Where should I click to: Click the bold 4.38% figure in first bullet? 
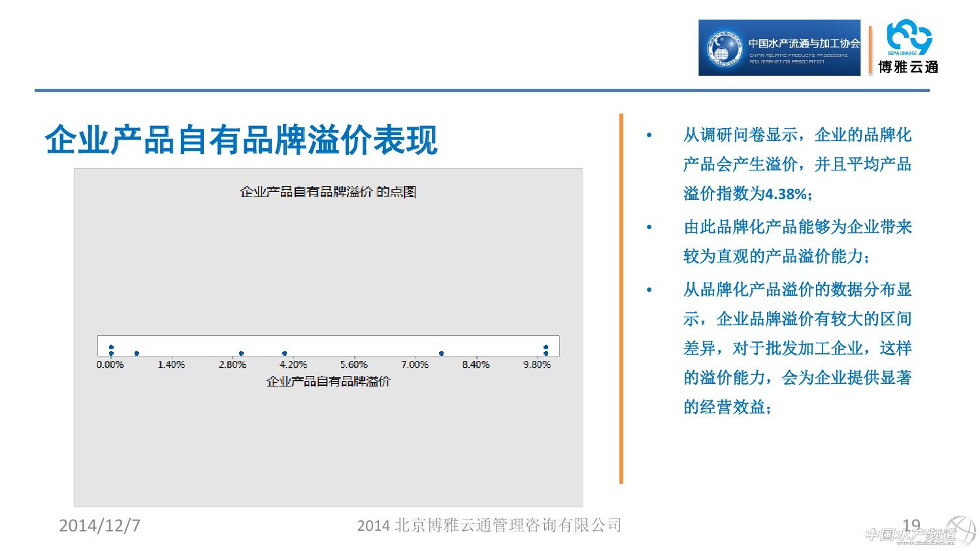[786, 194]
